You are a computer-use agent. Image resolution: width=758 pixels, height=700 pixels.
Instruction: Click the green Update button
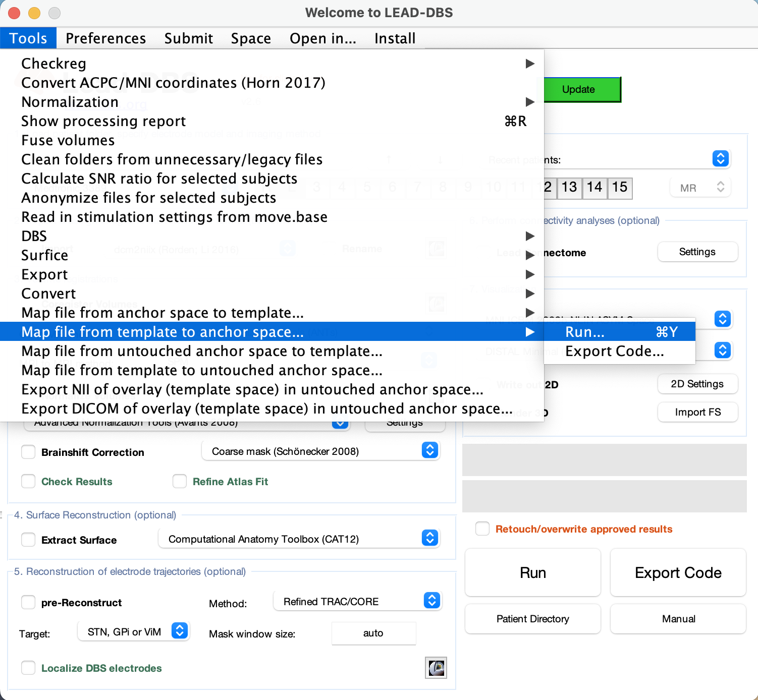(x=582, y=89)
